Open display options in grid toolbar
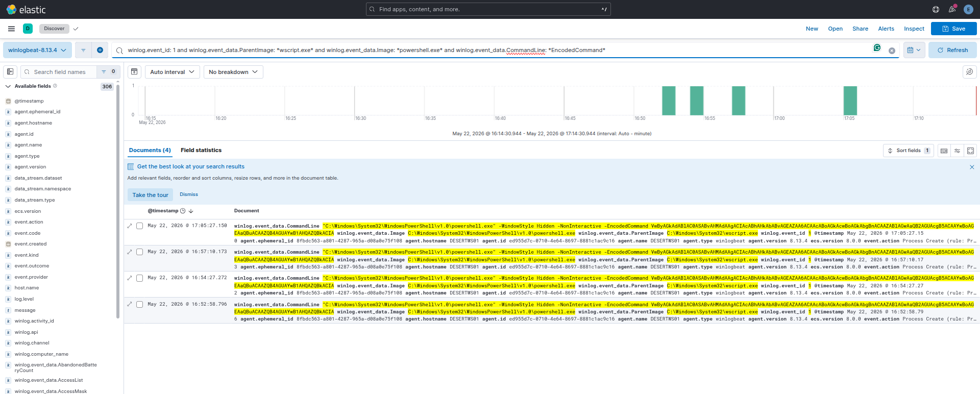This screenshot has width=980, height=394. [x=958, y=151]
